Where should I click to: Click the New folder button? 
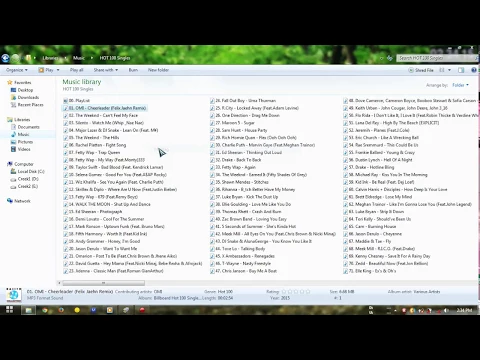coord(158,70)
